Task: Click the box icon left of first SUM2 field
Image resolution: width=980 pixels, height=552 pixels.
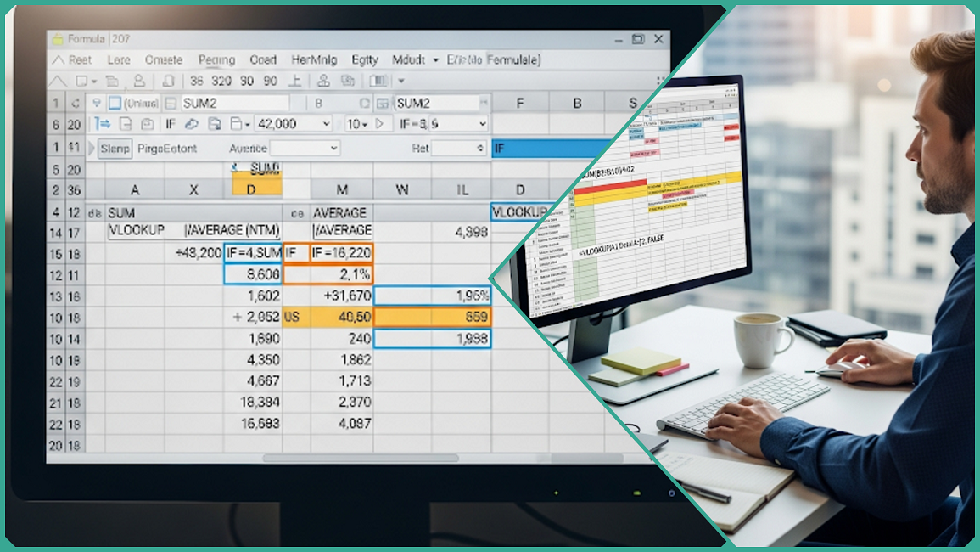Action: point(171,104)
